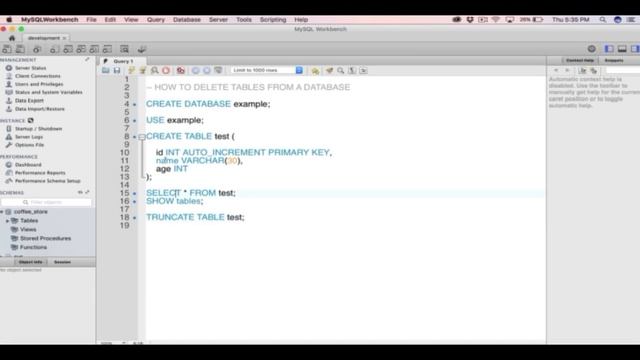Image resolution: width=640 pixels, height=360 pixels.
Task: Roll back the current transaction
Action: click(207, 71)
